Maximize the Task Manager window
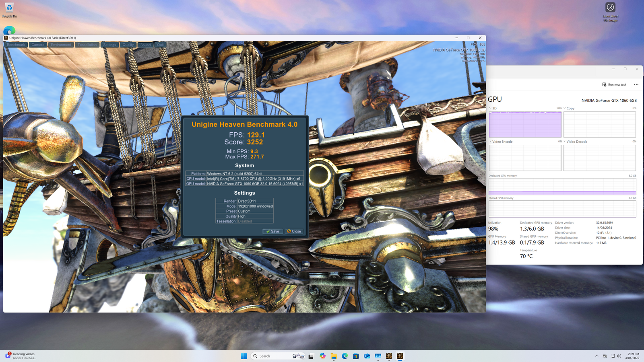644x362 pixels. pyautogui.click(x=625, y=69)
